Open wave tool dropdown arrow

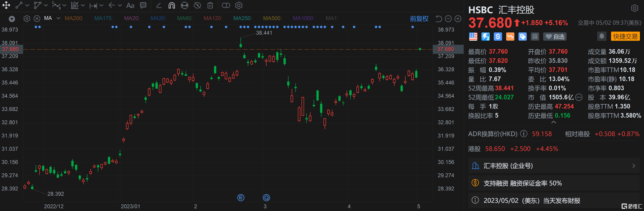(x=64, y=5)
